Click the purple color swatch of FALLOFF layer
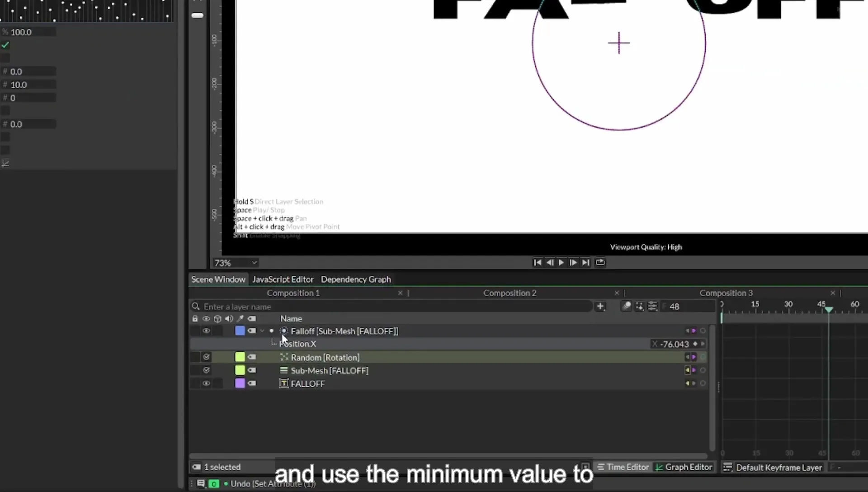 [240, 383]
